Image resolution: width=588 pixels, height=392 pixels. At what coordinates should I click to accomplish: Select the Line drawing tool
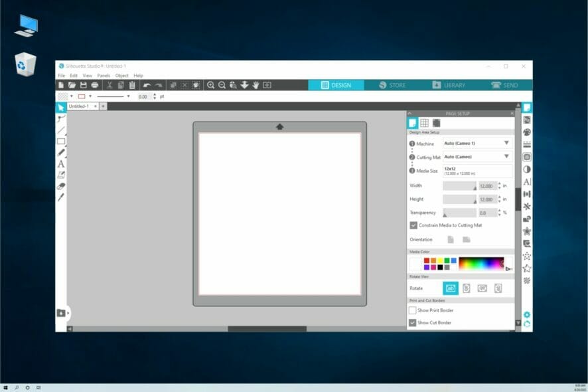coord(61,130)
